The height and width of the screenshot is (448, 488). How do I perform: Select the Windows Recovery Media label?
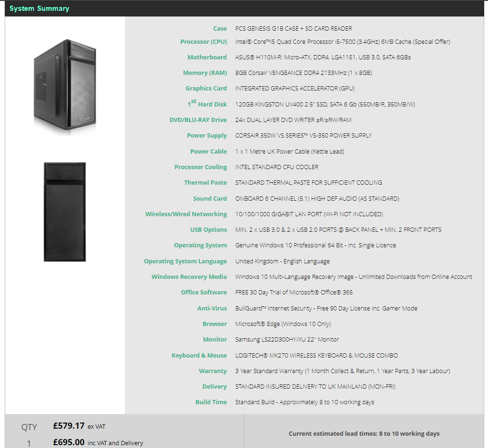tap(189, 277)
